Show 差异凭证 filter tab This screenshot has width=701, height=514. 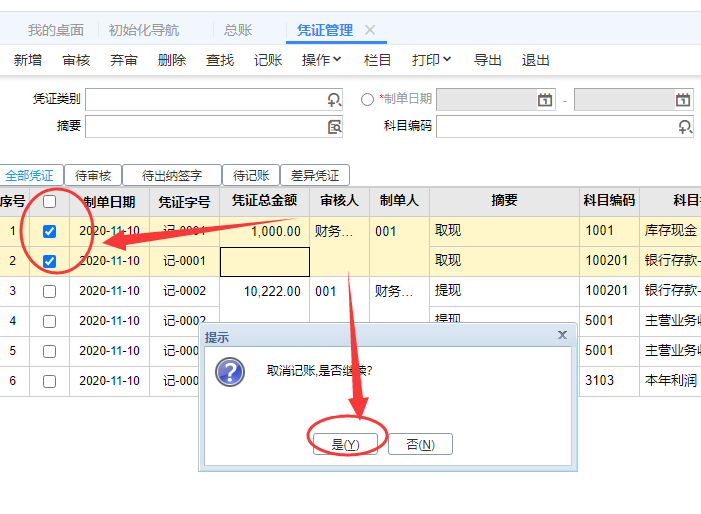coord(315,175)
